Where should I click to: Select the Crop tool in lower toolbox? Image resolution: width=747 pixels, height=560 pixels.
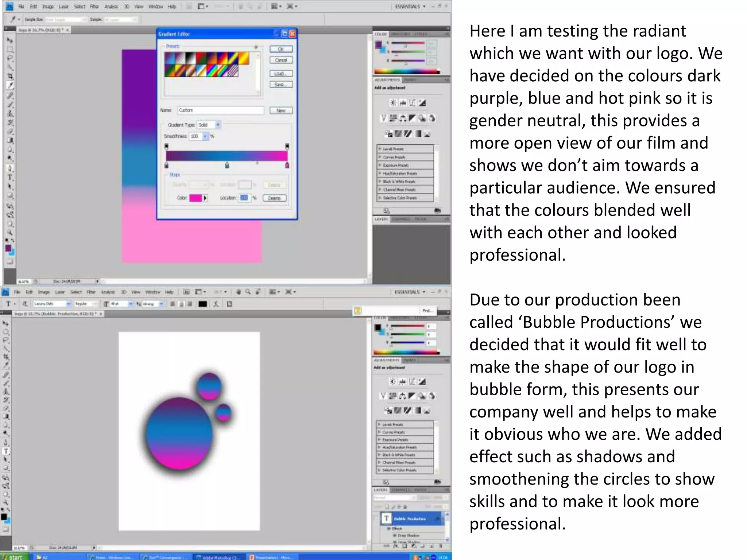click(x=6, y=357)
